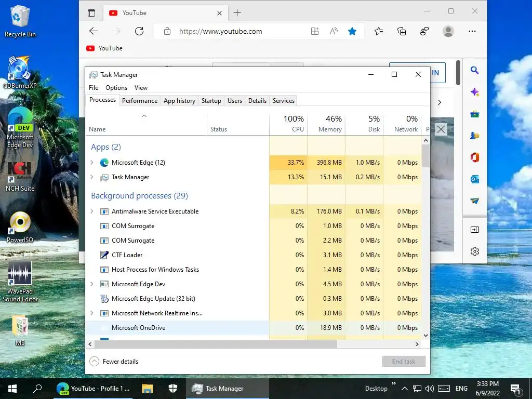Select the Microsoft OneDrive process row
532x399 pixels.
click(x=254, y=328)
